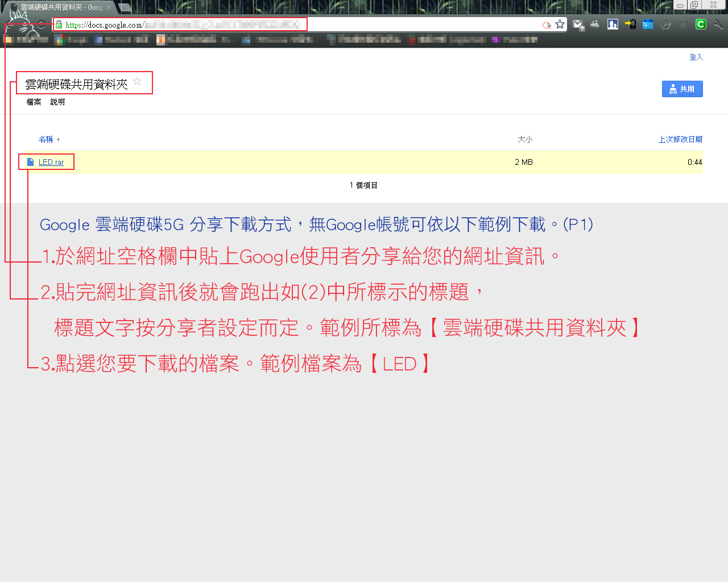This screenshot has width=728, height=582.
Task: Open the blue friends silhouette extension
Action: (x=613, y=24)
